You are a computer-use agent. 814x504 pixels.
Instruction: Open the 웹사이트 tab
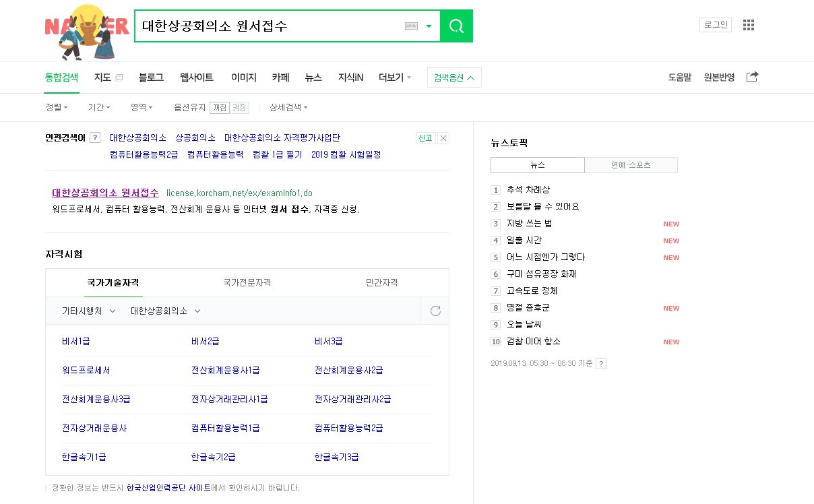point(197,77)
